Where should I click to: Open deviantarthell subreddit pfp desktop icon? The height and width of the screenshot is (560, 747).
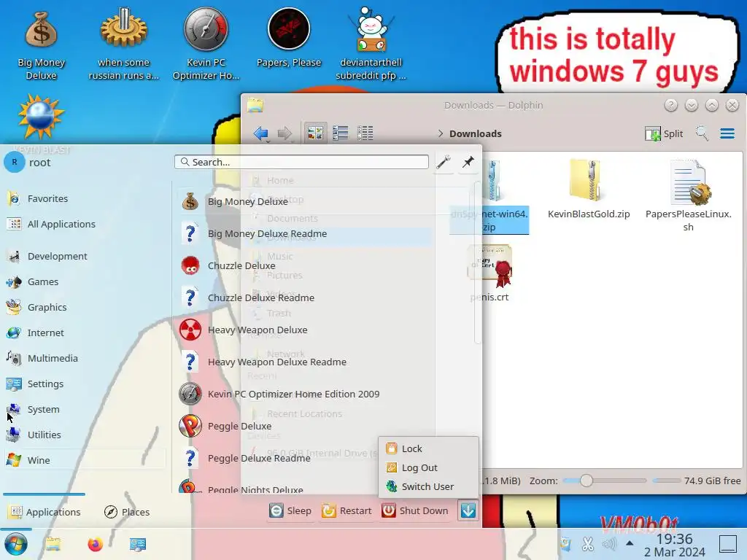(371, 45)
